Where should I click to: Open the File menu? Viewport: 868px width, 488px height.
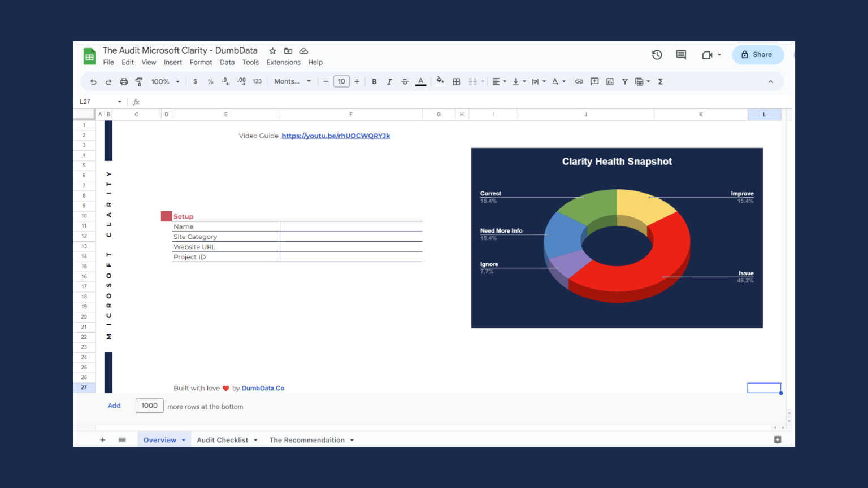pyautogui.click(x=108, y=63)
